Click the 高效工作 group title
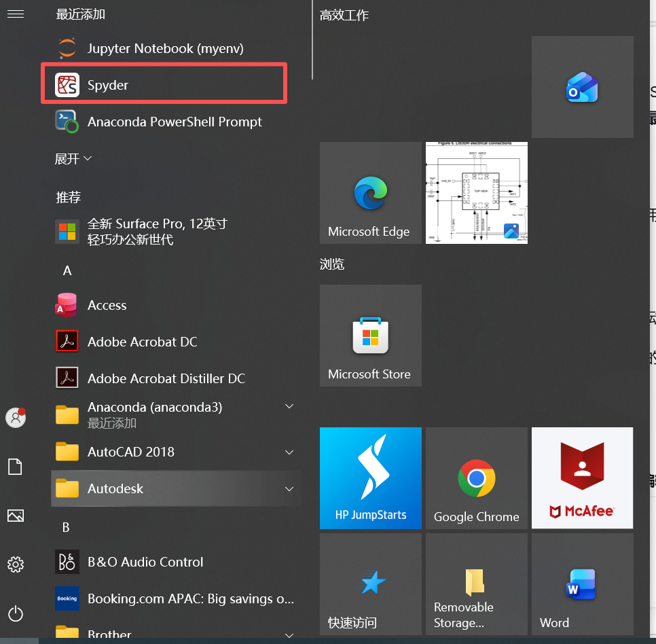The image size is (656, 644). 344,16
